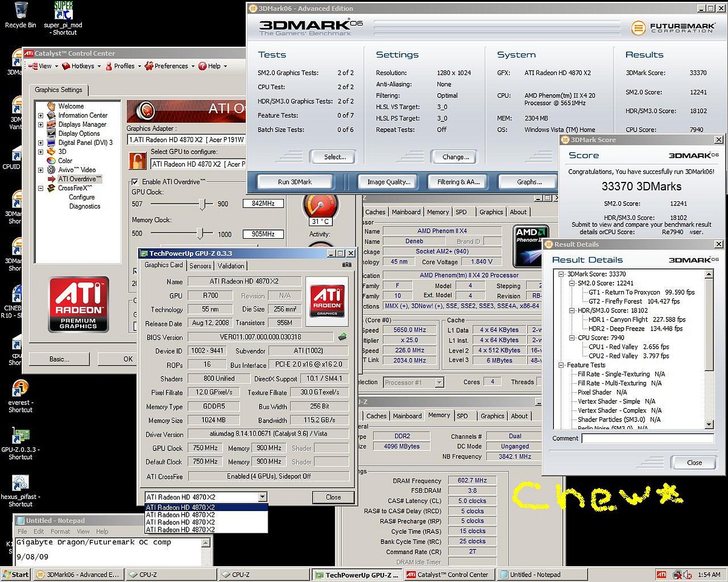
Task: Open the hexus_pifast desktop shortcut
Action: pos(20,490)
